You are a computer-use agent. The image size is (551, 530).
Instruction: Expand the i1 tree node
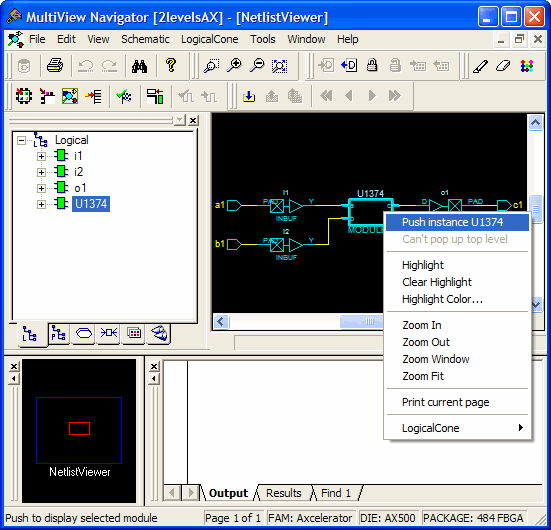coord(41,156)
